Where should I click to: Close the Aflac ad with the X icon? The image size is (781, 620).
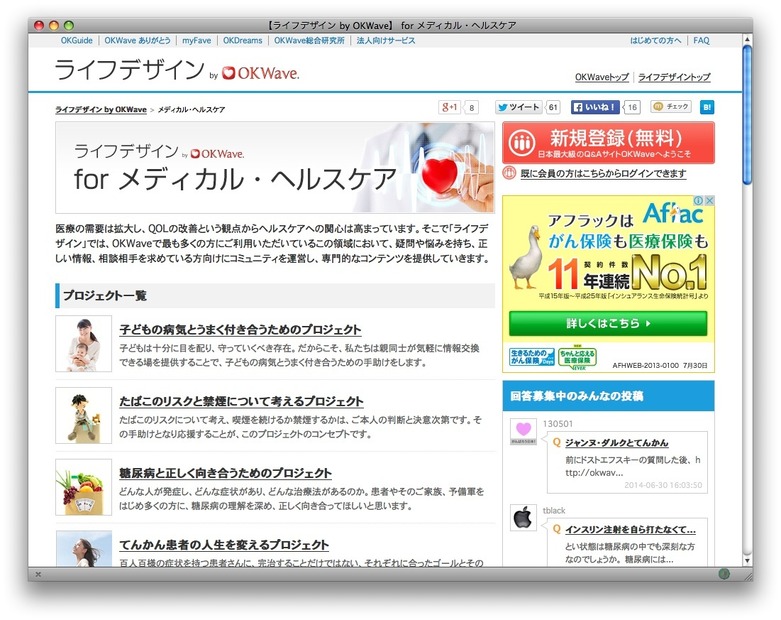710,200
